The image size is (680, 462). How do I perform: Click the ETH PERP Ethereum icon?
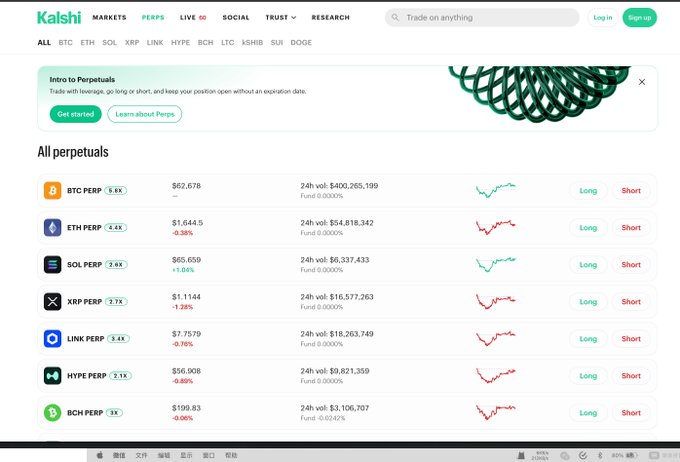(52, 228)
